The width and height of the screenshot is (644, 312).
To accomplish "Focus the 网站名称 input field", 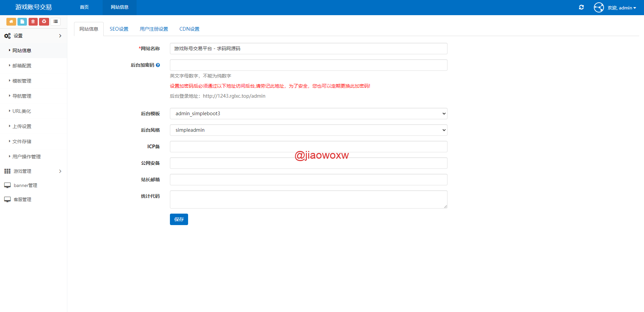I will (x=309, y=49).
